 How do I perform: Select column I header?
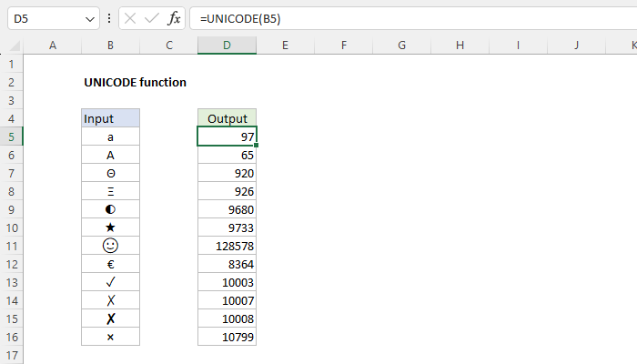518,45
